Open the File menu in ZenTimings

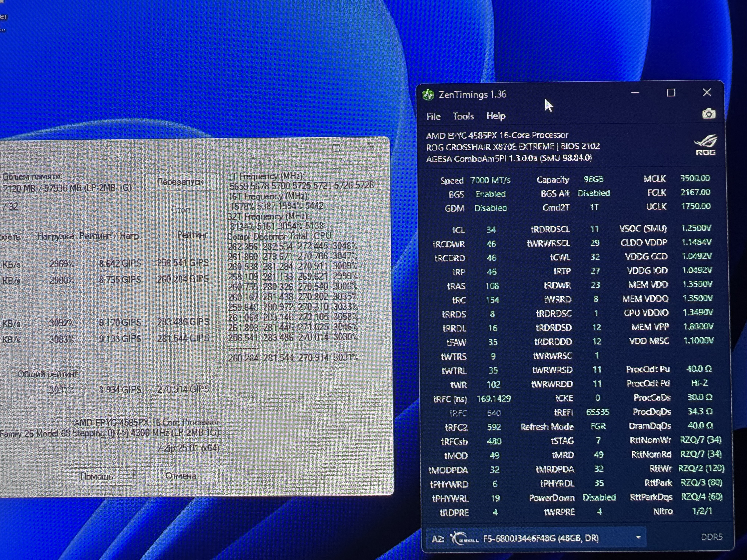[x=433, y=116]
